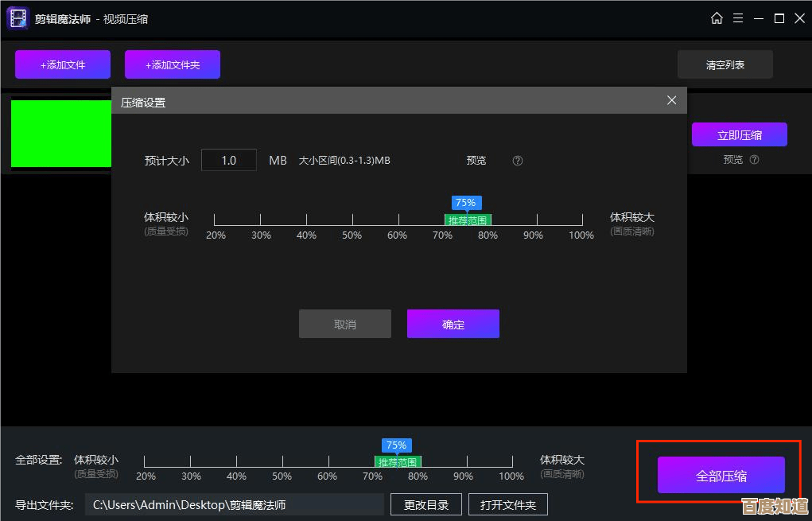The width and height of the screenshot is (812, 521).
Task: Click the 75% marker on bottom 全部设置 slider
Action: (x=396, y=445)
